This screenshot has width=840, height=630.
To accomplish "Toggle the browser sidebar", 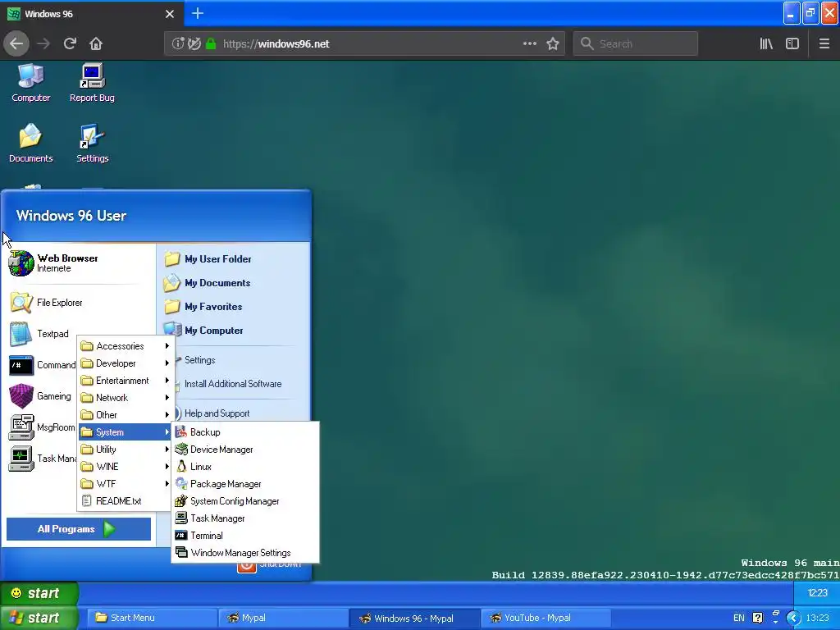I will [x=792, y=44].
